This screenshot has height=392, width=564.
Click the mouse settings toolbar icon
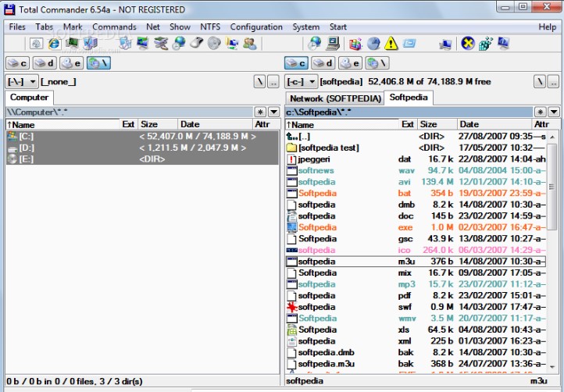click(x=196, y=44)
